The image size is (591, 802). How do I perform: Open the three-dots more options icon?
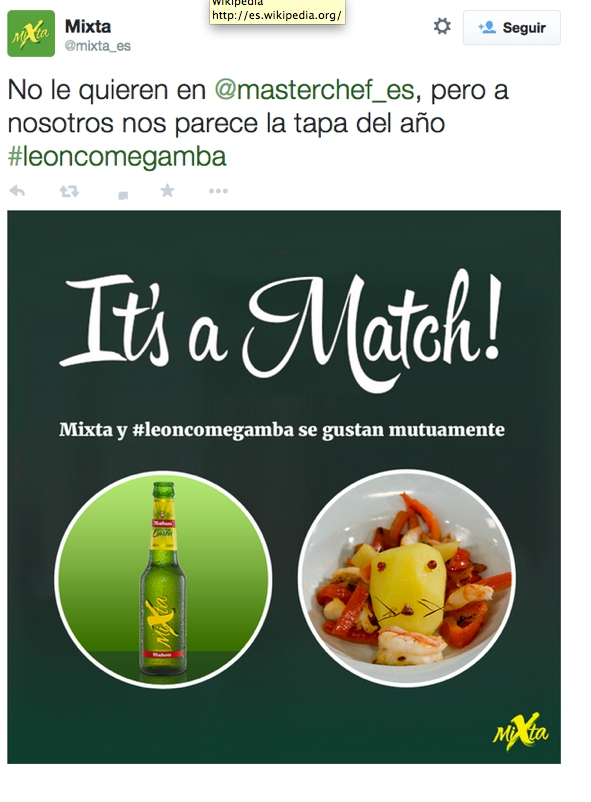(218, 191)
